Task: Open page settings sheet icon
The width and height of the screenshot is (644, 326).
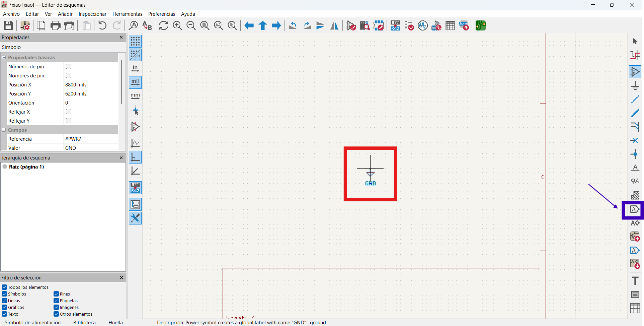Action: pos(42,25)
